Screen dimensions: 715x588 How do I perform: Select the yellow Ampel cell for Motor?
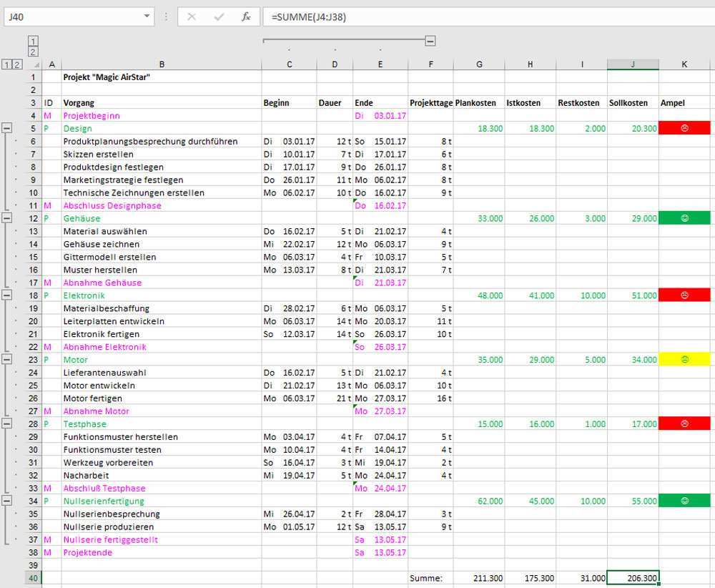684,360
